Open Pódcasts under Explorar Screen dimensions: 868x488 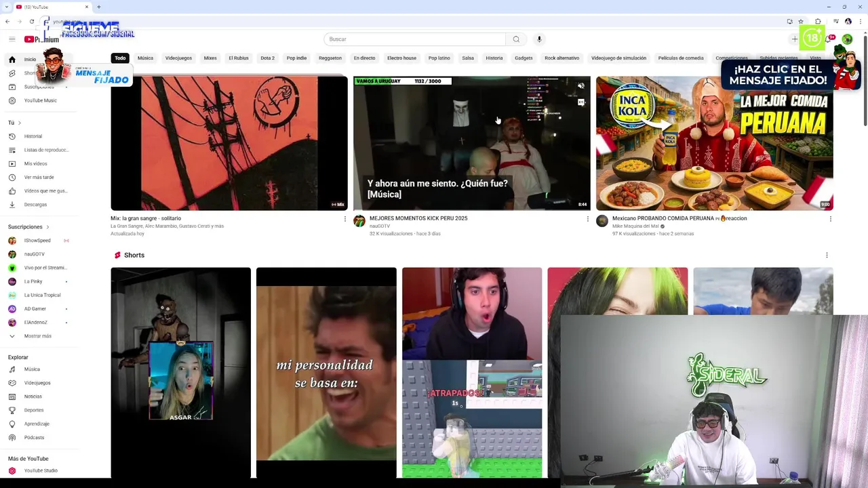(x=34, y=437)
